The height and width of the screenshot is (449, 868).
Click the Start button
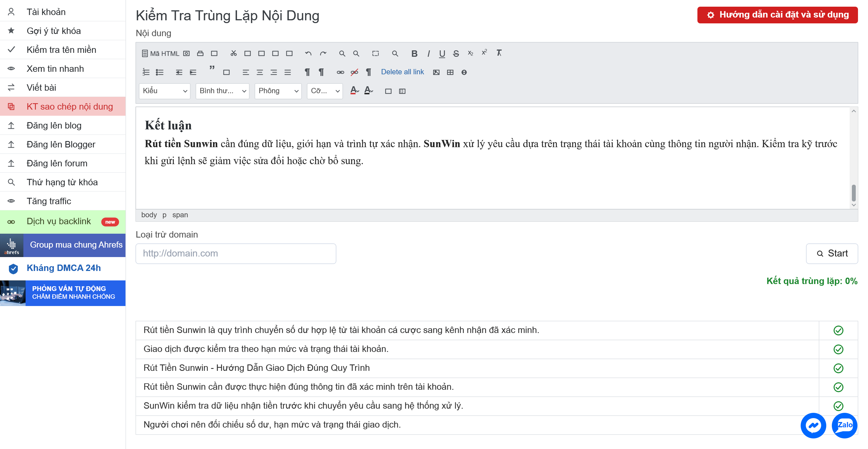(832, 253)
